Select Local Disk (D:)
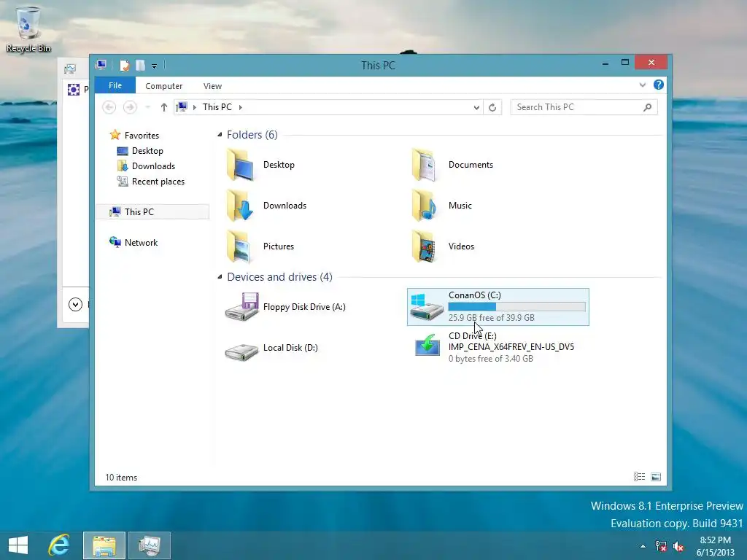The height and width of the screenshot is (560, 747). click(x=272, y=351)
